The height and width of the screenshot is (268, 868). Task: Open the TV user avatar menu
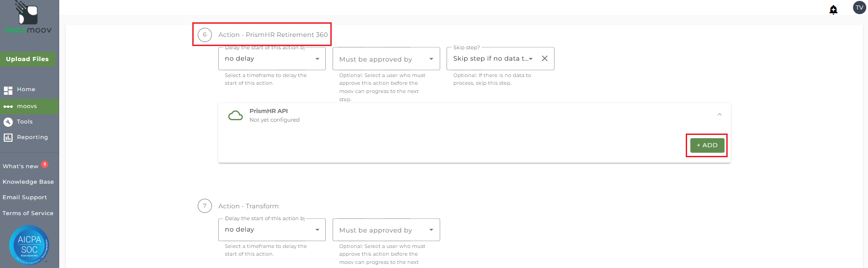click(859, 8)
